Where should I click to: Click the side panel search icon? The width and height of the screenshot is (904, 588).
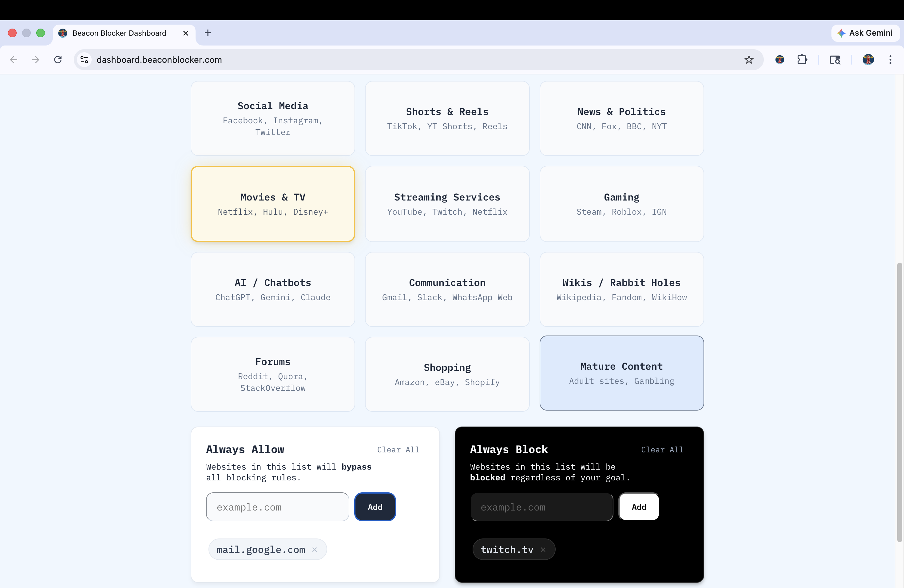[x=835, y=60]
